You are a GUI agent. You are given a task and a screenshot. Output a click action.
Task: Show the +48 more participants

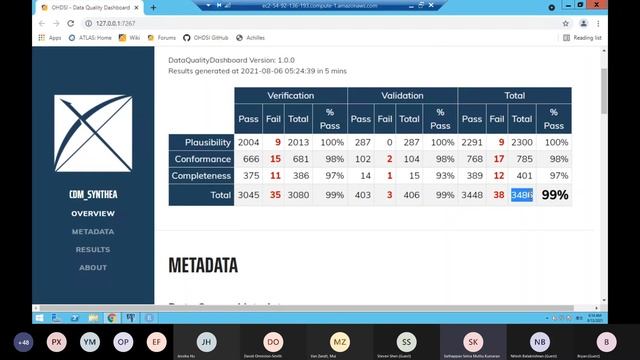point(23,342)
